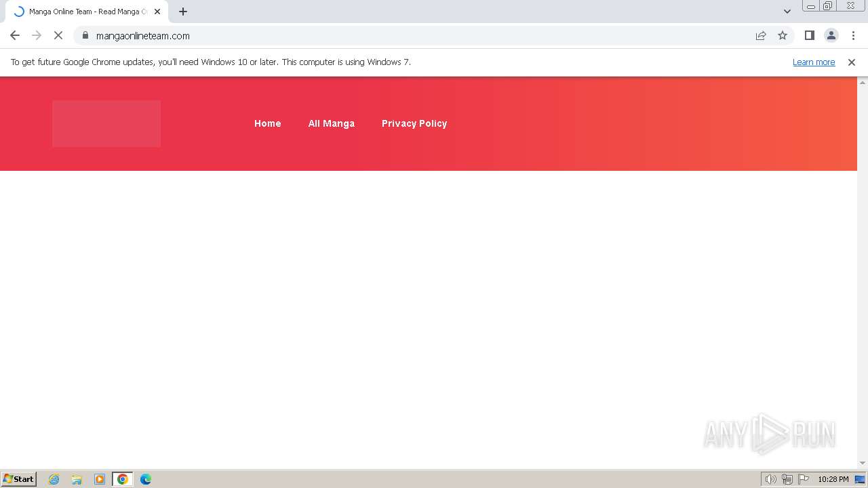Image resolution: width=868 pixels, height=488 pixels.
Task: Open the Windows Start menu
Action: (19, 479)
